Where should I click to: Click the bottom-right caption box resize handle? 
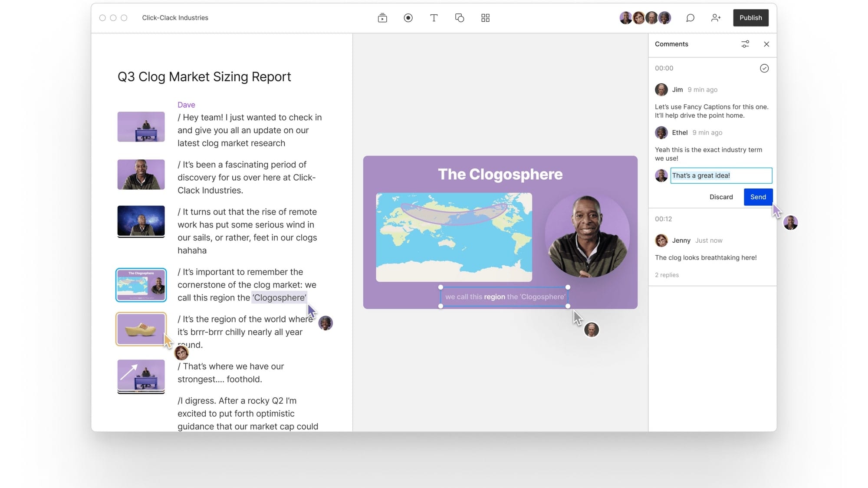[568, 306]
